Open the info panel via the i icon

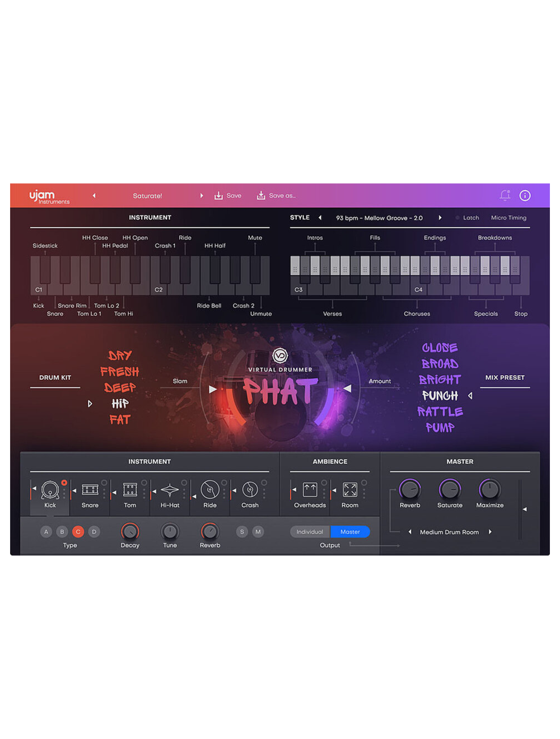coord(525,195)
